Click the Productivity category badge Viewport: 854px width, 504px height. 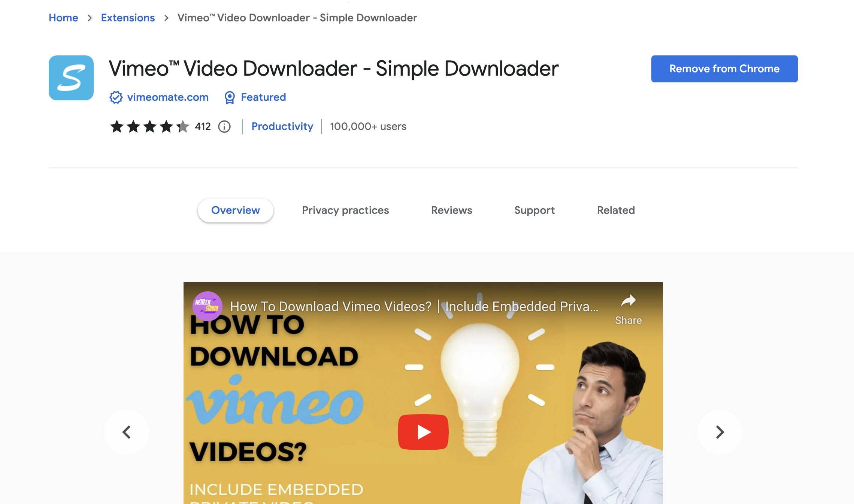(282, 127)
